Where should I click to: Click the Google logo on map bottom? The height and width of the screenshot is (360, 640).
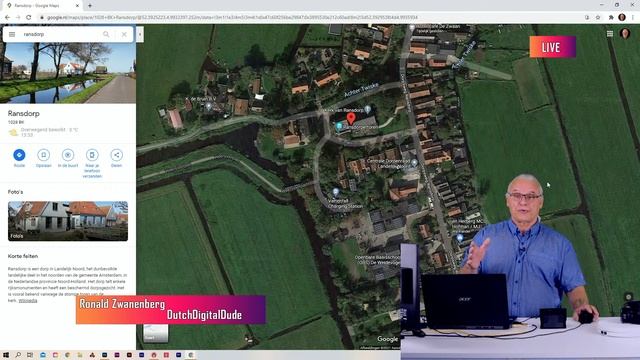[x=387, y=339]
